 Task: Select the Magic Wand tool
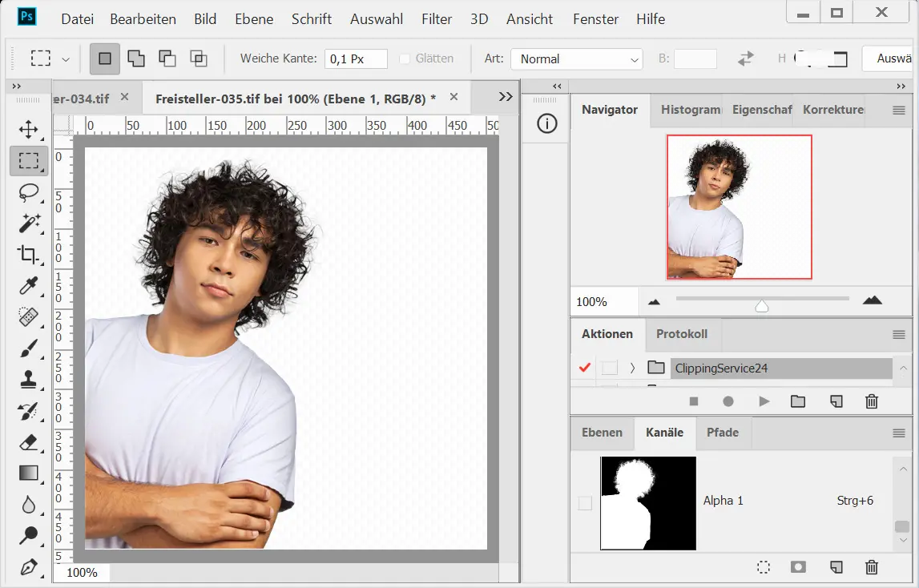pyautogui.click(x=28, y=224)
